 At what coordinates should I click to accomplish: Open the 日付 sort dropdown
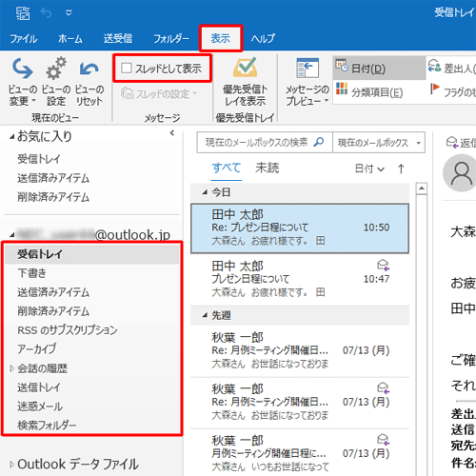[369, 169]
